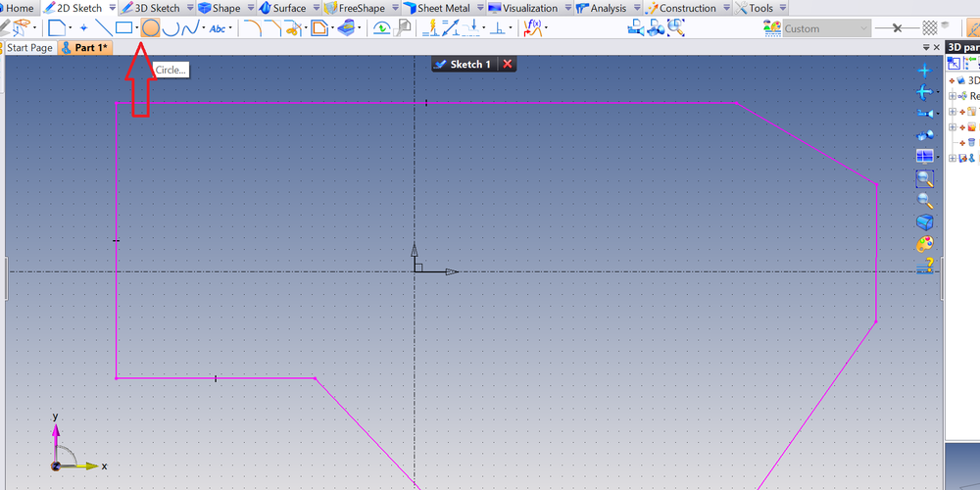Select the Trim scissors tool

(291, 28)
